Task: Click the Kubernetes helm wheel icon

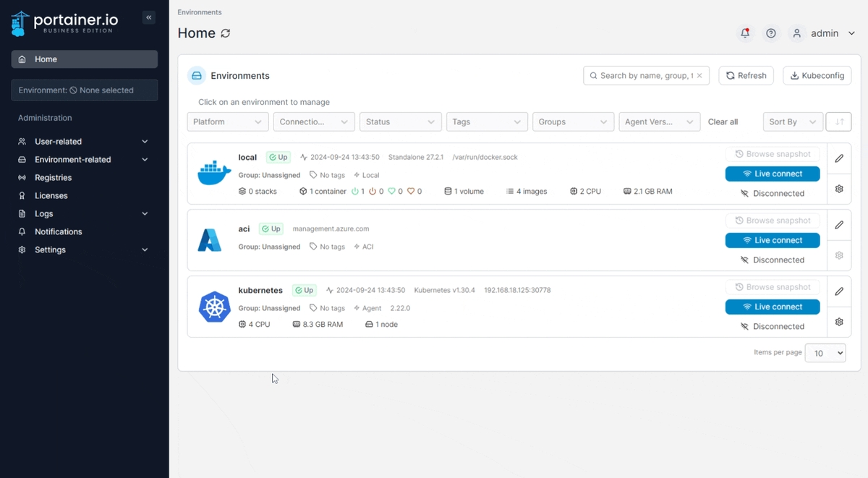Action: (214, 307)
